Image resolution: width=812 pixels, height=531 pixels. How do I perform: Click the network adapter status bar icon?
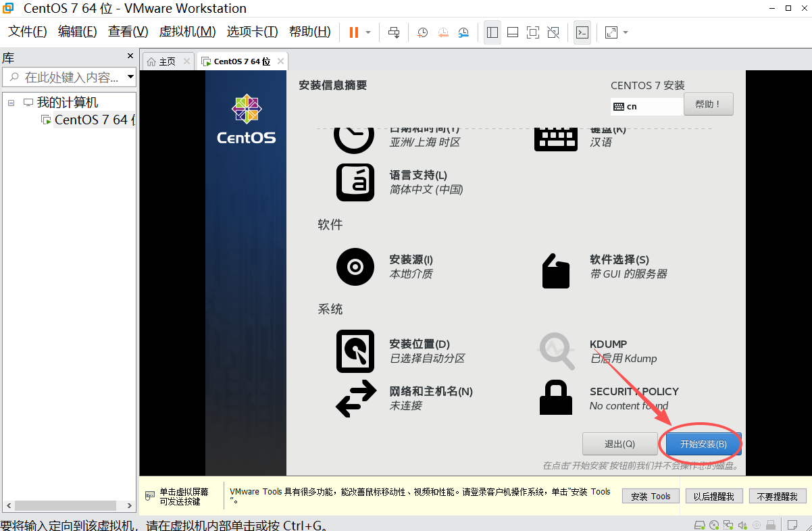(729, 525)
